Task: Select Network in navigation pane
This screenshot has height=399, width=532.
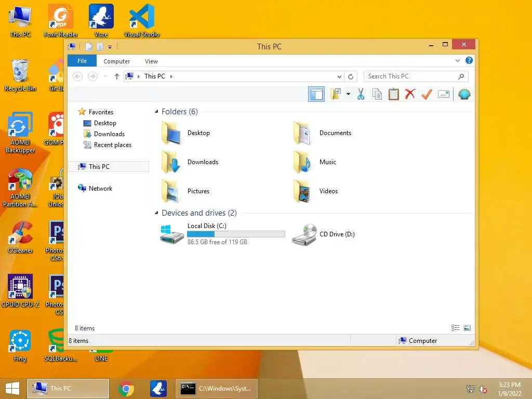Action: [x=96, y=188]
